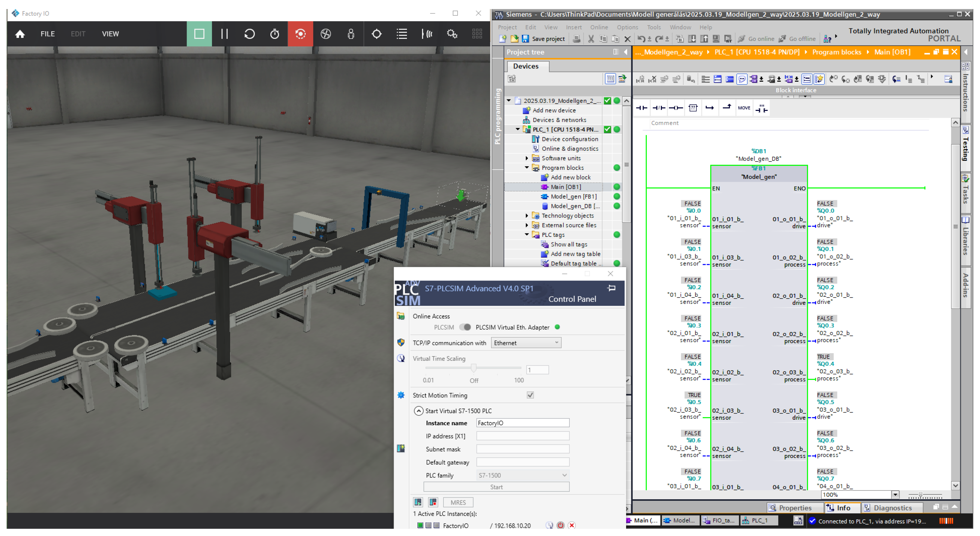
Task: Adjust Virtual Time Scaling slider
Action: tap(474, 368)
